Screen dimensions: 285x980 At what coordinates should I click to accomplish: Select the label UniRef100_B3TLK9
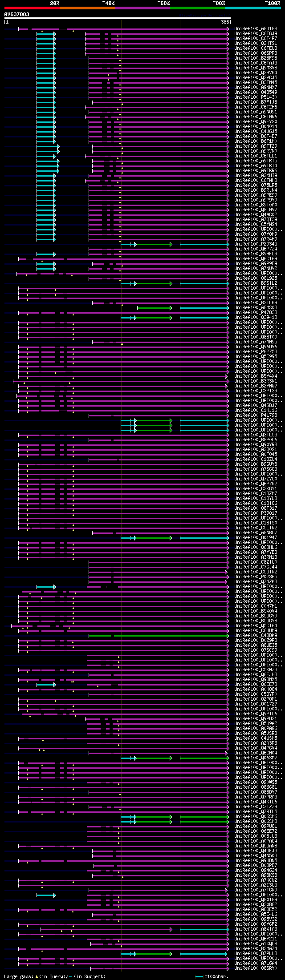pyautogui.click(x=256, y=302)
